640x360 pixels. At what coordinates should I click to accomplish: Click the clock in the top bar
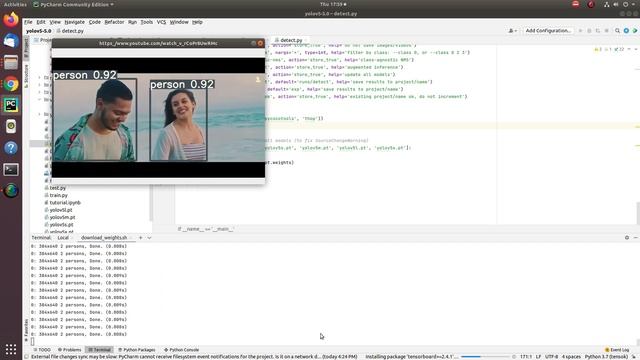point(333,4)
